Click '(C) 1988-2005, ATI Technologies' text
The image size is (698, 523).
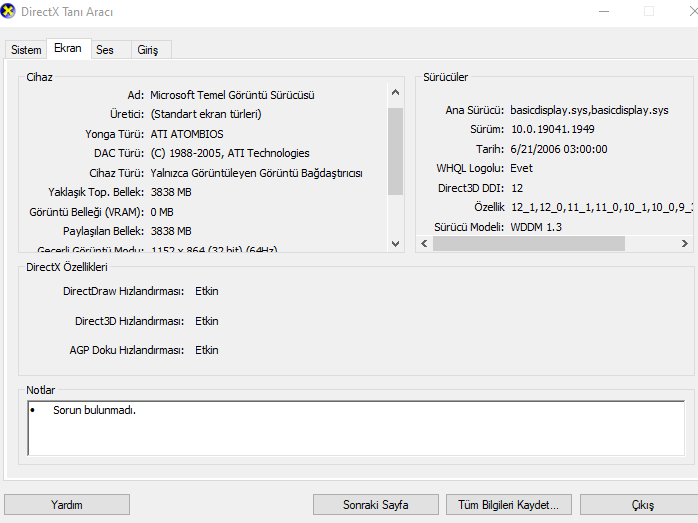(x=230, y=153)
